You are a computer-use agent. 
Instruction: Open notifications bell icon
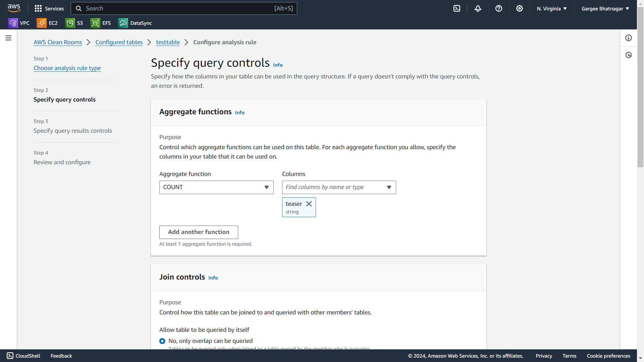coord(478,8)
